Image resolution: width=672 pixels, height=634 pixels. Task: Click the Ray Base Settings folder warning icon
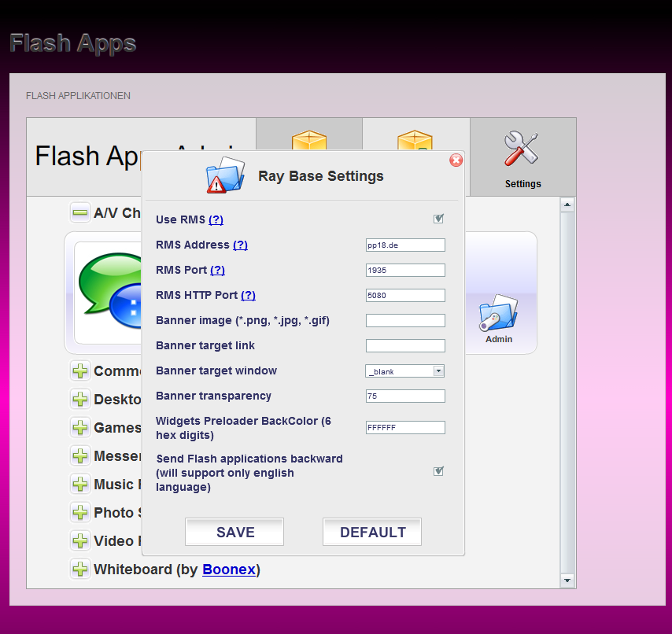coord(225,175)
